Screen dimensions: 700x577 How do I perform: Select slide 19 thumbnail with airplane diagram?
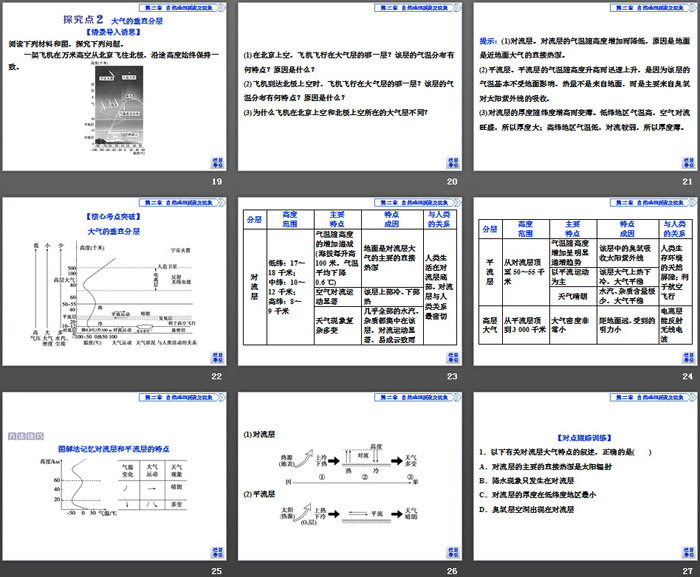tap(114, 87)
